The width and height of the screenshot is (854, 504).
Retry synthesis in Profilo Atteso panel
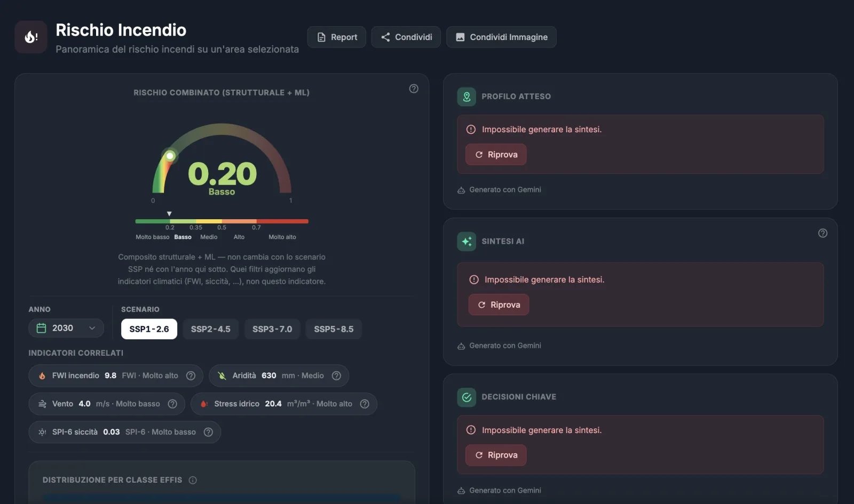click(x=496, y=155)
